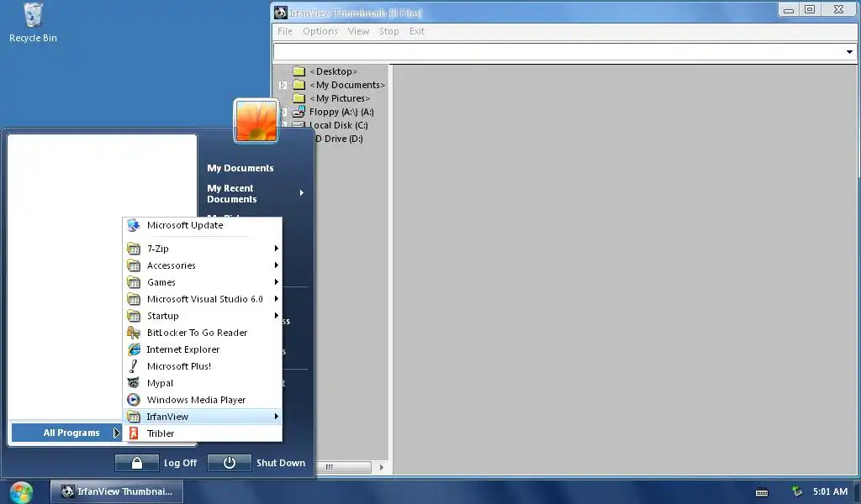Viewport: 861px width, 504px height.
Task: Select Windows Media Player entry
Action: tap(202, 400)
